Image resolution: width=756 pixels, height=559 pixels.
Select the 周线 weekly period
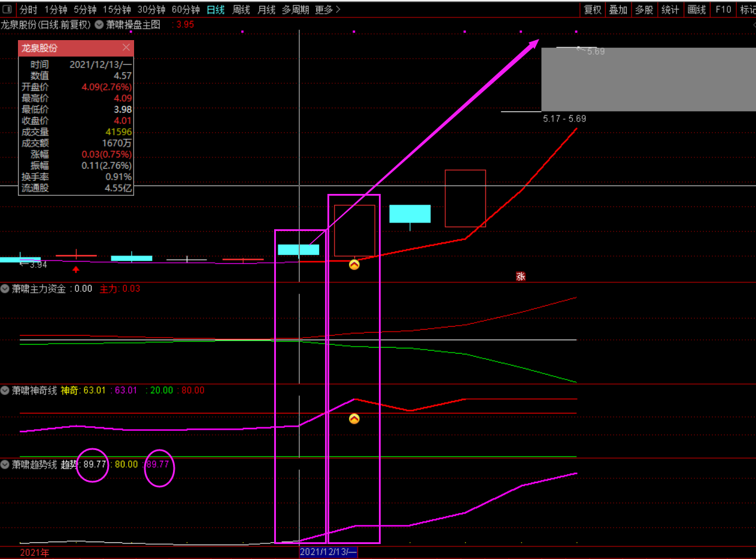coord(241,10)
